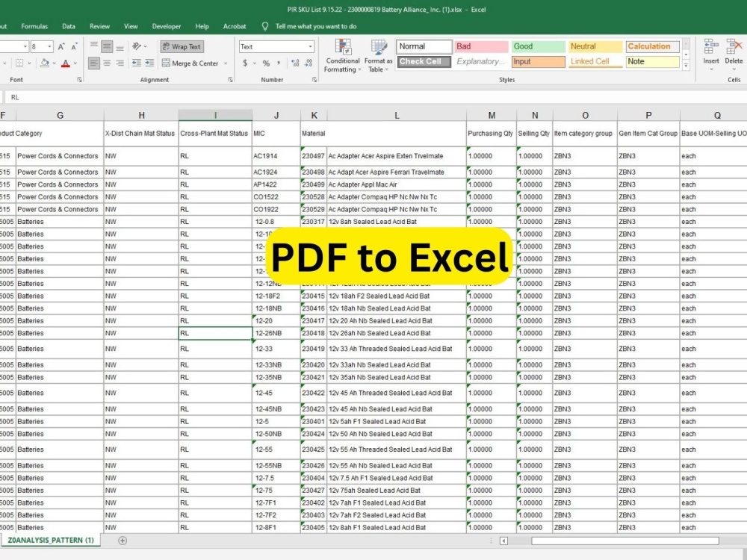This screenshot has height=560, width=747.
Task: Apply the accounting dollar format
Action: pyautogui.click(x=245, y=63)
